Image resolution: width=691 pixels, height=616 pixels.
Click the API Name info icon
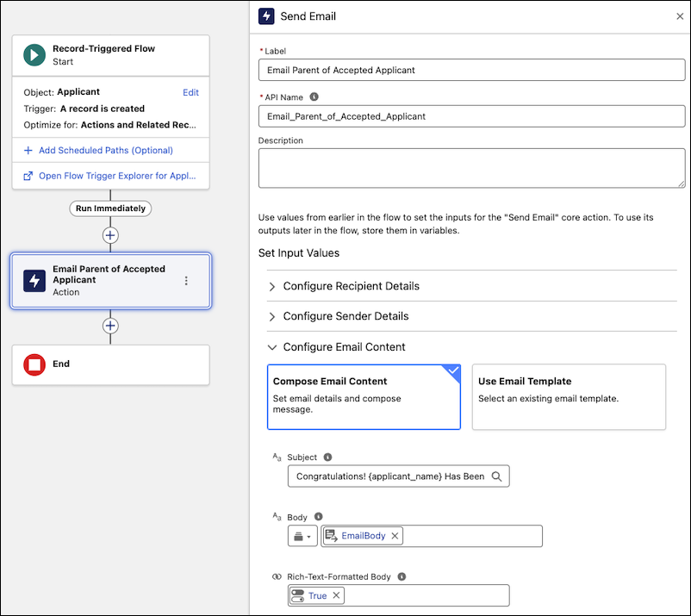pos(314,97)
